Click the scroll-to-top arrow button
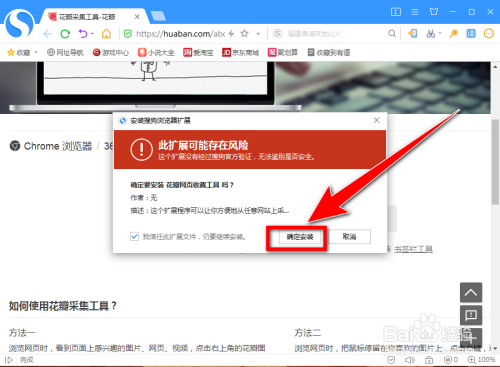 coord(471,293)
